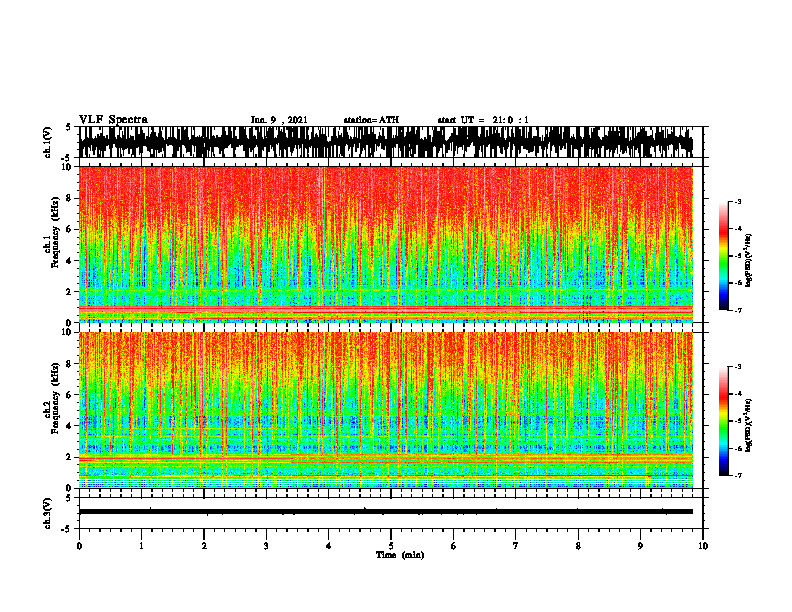Click the "8" minute tick label on time axis
This screenshot has width=792, height=612.
(x=578, y=546)
